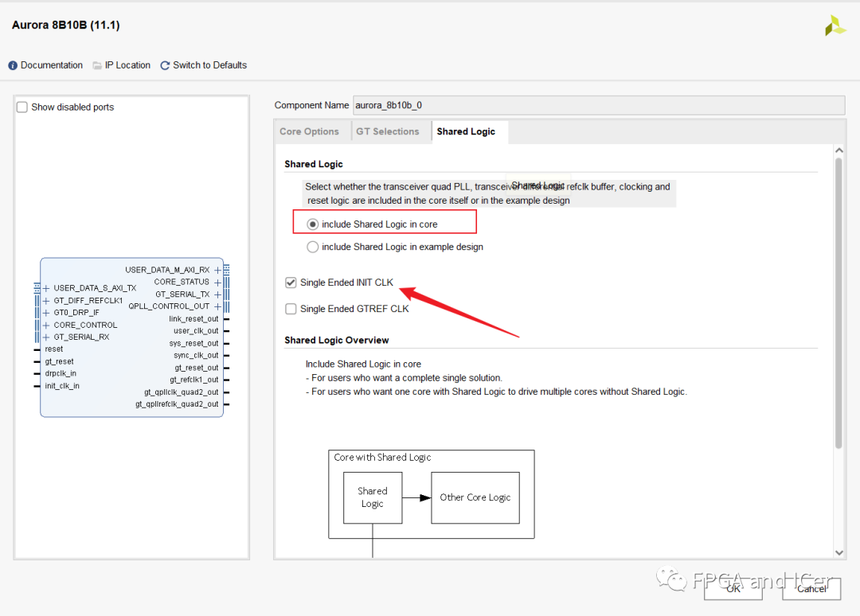Image resolution: width=860 pixels, height=616 pixels.
Task: Click the Aurora 8B10B (11.1) title
Action: pyautogui.click(x=66, y=25)
